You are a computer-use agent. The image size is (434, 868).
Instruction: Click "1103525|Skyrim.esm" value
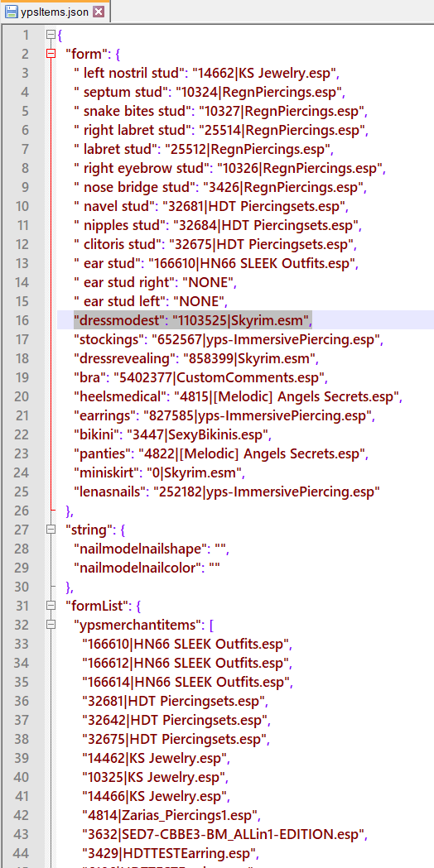point(241,320)
